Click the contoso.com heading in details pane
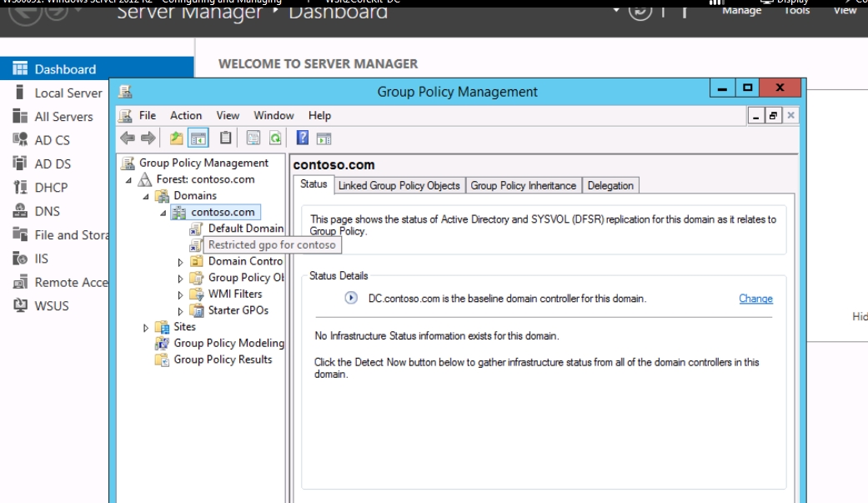Screen dimensions: 868x503 (334, 164)
